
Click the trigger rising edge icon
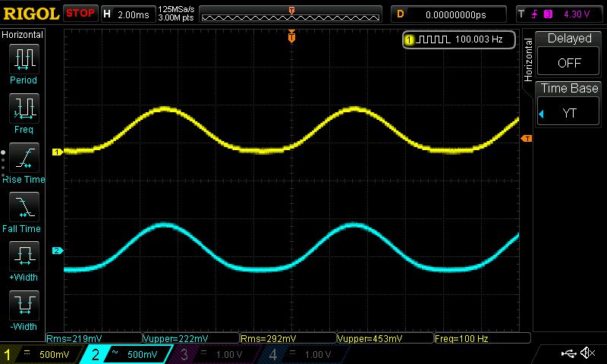click(535, 14)
